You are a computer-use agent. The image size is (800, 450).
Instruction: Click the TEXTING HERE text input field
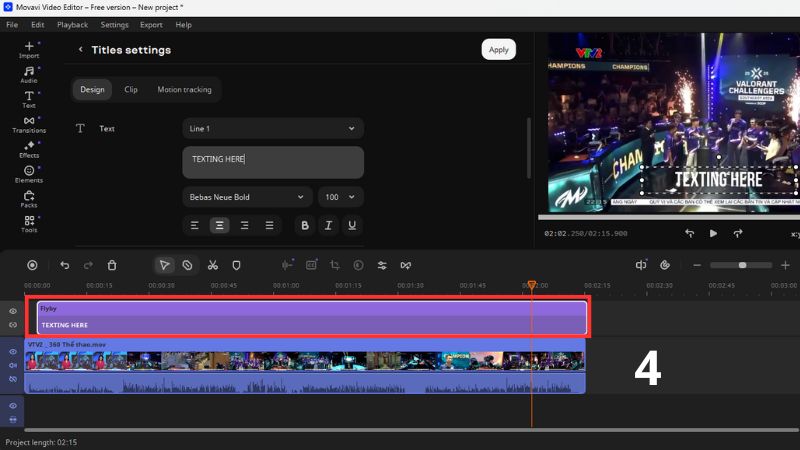point(272,162)
